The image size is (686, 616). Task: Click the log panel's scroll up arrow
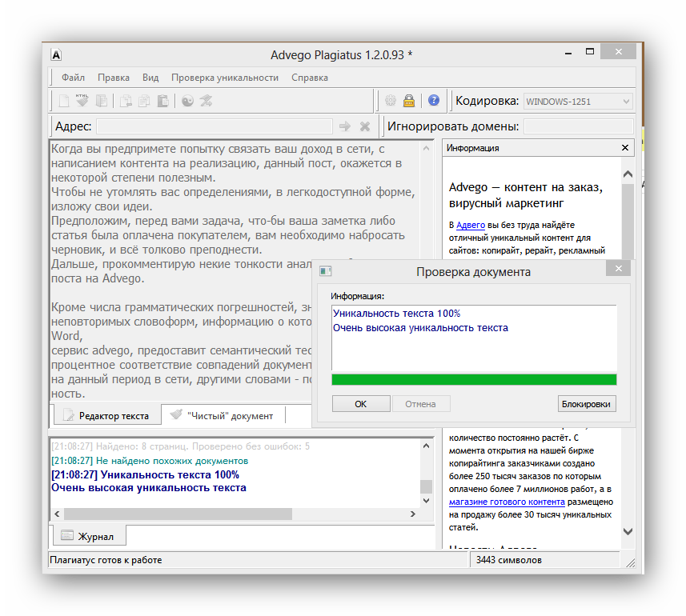(x=426, y=446)
